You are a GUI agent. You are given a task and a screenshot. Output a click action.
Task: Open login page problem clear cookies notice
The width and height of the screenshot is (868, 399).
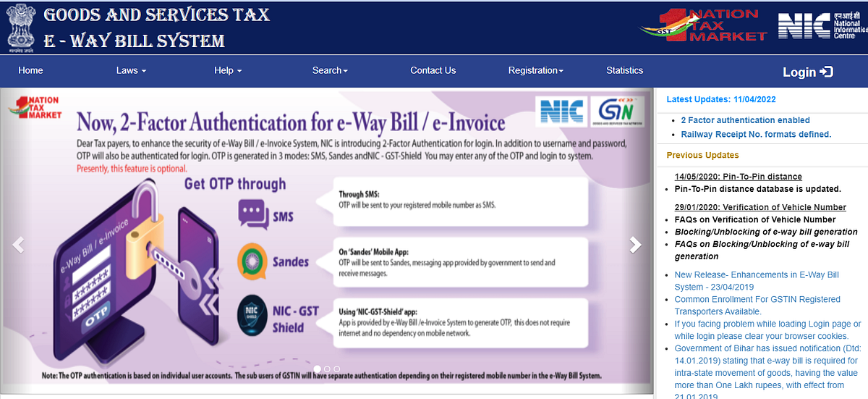[x=767, y=329]
